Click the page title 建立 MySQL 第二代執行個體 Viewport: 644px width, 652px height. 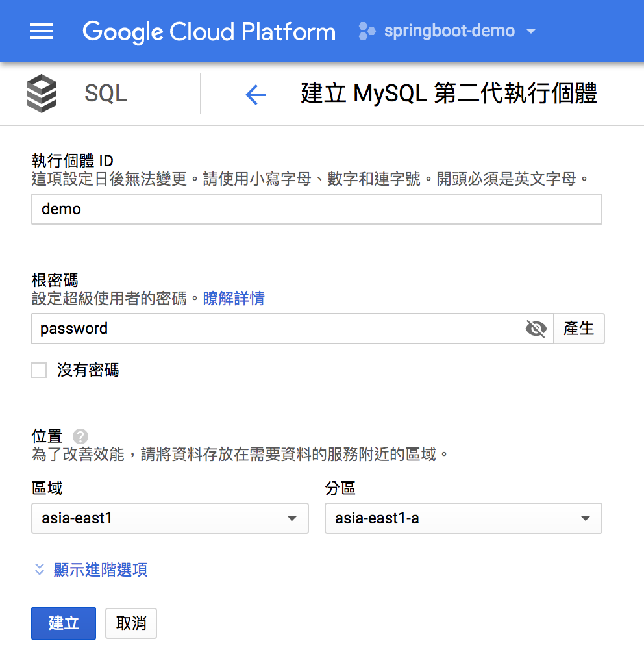coord(449,93)
